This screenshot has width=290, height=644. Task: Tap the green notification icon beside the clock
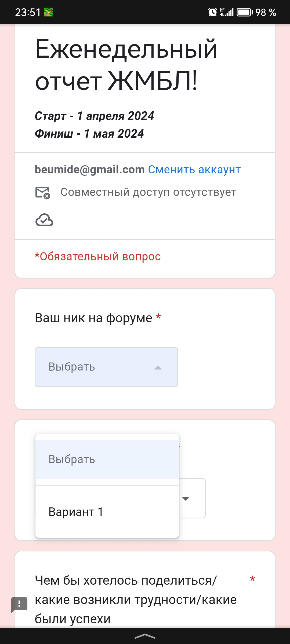click(48, 12)
